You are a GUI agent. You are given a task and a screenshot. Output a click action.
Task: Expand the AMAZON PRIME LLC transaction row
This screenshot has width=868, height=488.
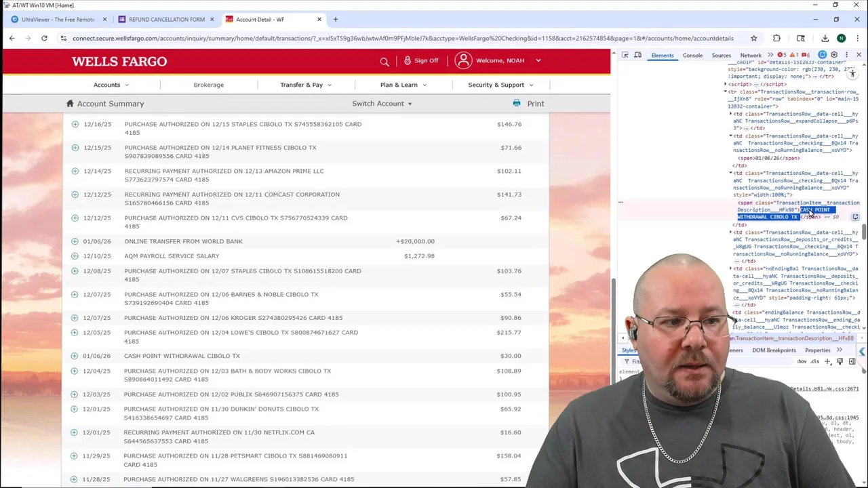(75, 171)
